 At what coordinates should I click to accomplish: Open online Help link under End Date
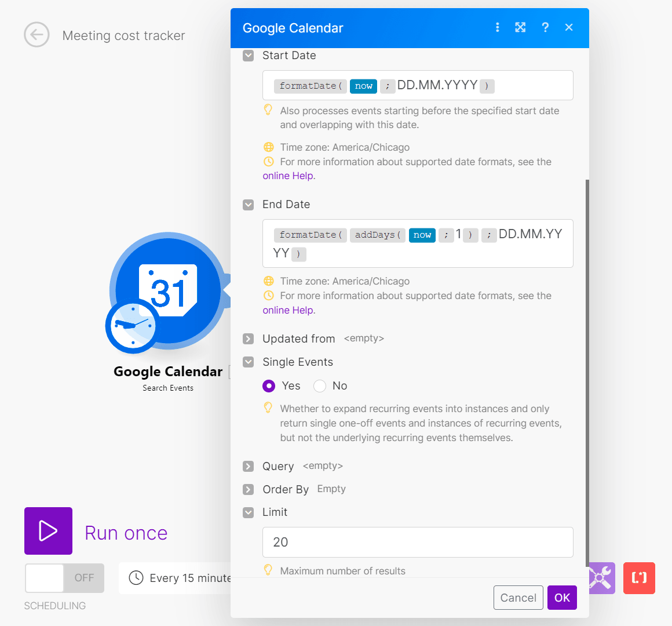click(x=288, y=310)
